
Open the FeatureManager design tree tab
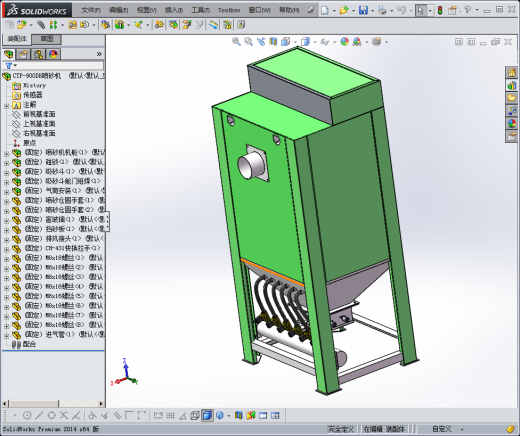coord(9,54)
